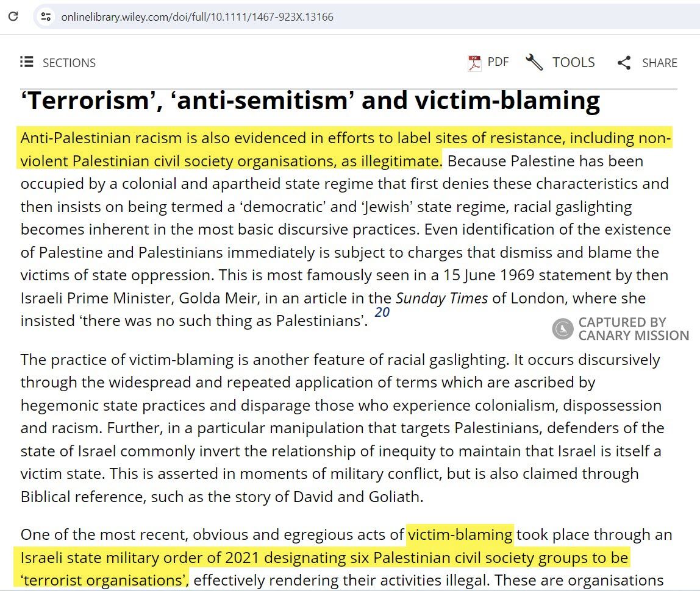Click the Share network icon
Image resolution: width=700 pixels, height=591 pixels.
[x=624, y=63]
